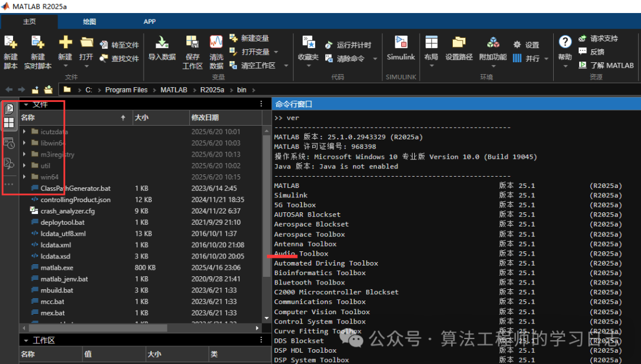The image size is (641, 364).
Task: Expand the libwin64 folder
Action: 24,143
